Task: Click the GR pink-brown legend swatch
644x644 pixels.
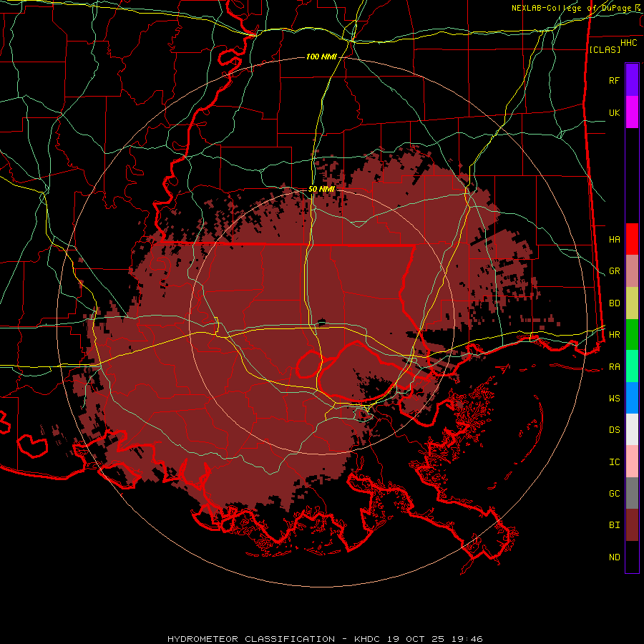Action: pyautogui.click(x=632, y=271)
